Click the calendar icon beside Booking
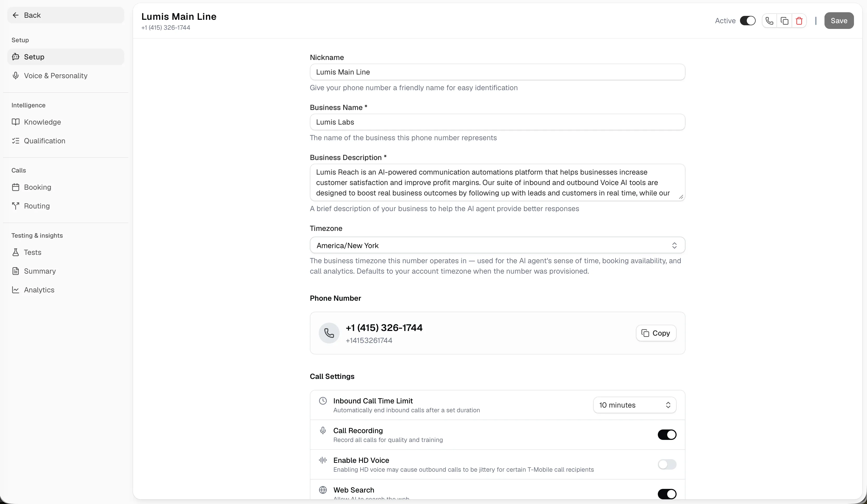Screen dimensions: 867x504 (x=15, y=187)
